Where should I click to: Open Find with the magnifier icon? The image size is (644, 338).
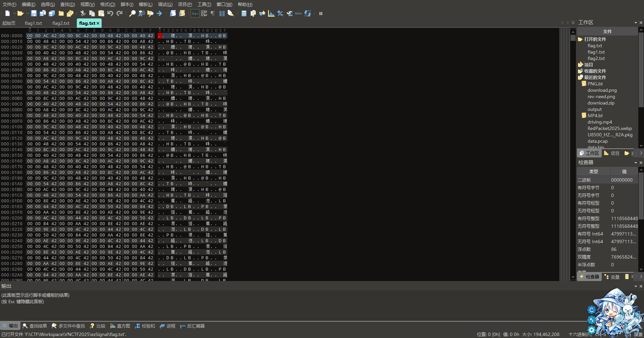pos(132,13)
